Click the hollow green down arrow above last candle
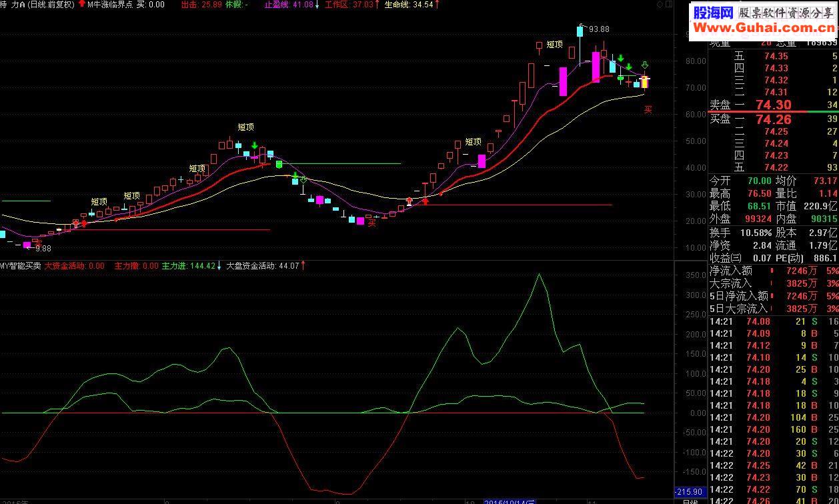 click(x=645, y=65)
